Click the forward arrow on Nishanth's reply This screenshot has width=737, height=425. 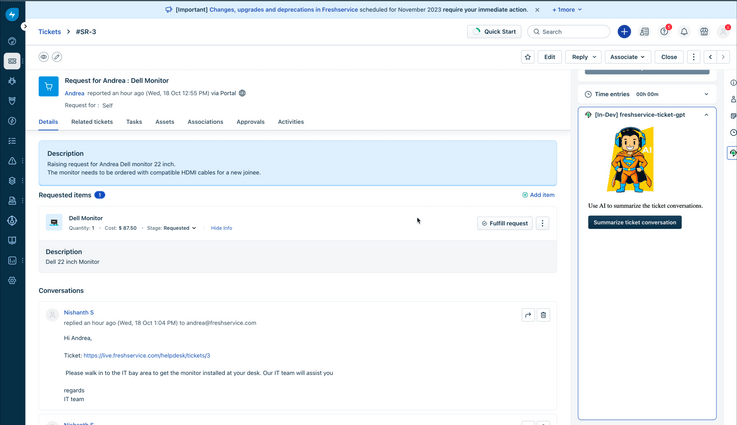tap(528, 315)
